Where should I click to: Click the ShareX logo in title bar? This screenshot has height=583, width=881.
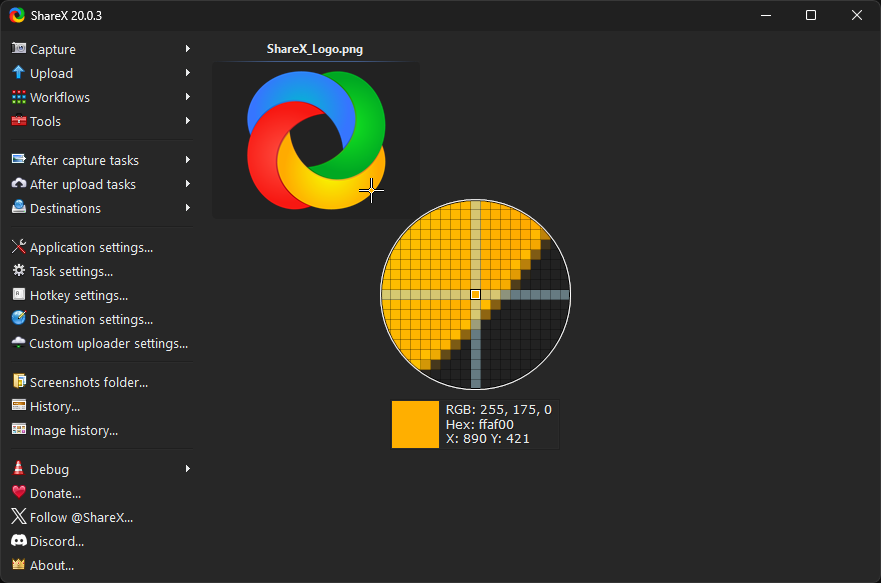coord(17,15)
